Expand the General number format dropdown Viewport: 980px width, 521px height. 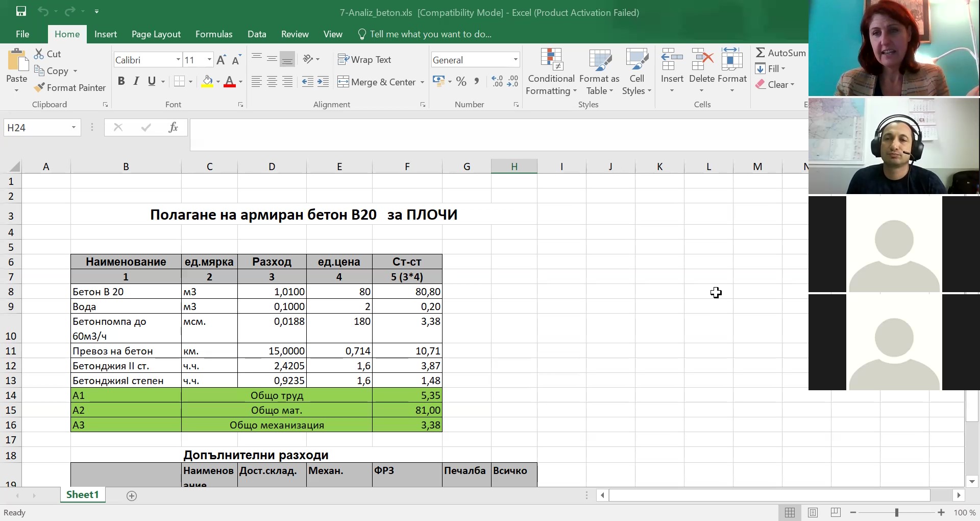(515, 60)
